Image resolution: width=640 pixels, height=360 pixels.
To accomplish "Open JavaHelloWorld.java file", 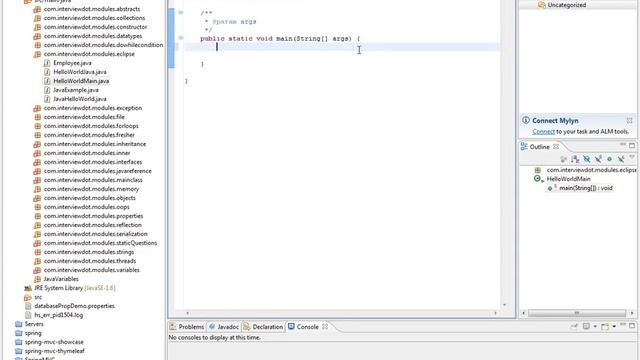I will [x=80, y=99].
